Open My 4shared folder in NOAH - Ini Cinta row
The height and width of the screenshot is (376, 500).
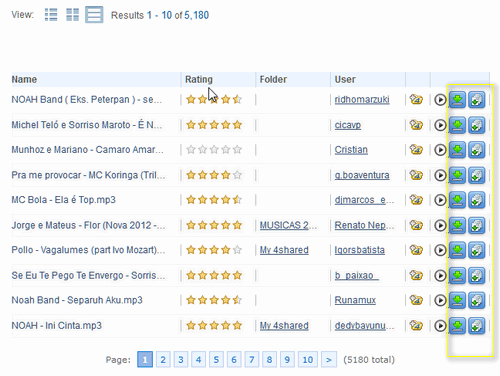click(284, 326)
